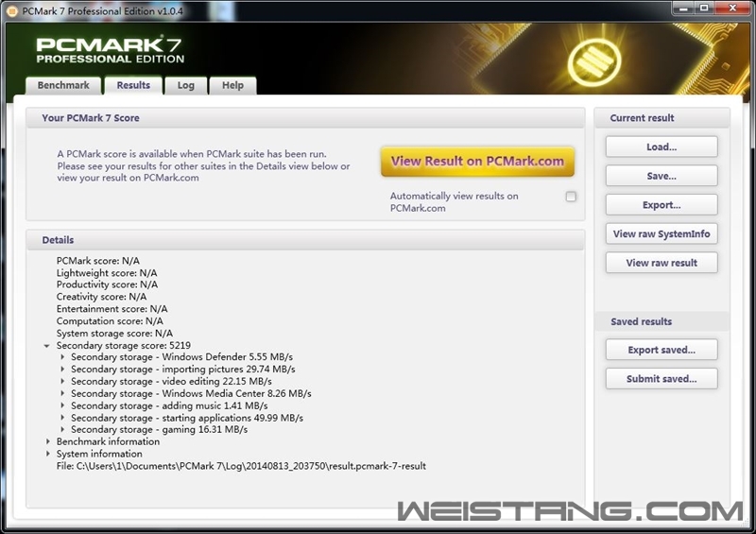Click the Current result header
Screen dimensions: 756x534
click(x=662, y=118)
